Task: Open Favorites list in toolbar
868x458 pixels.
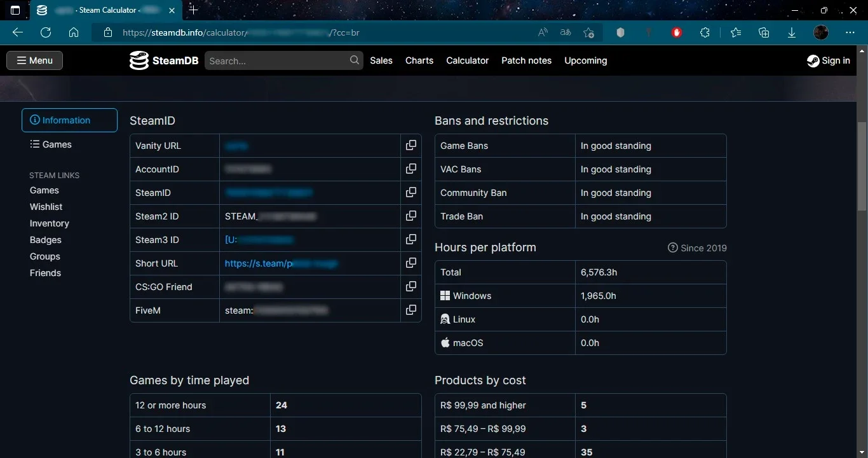Action: pos(736,32)
